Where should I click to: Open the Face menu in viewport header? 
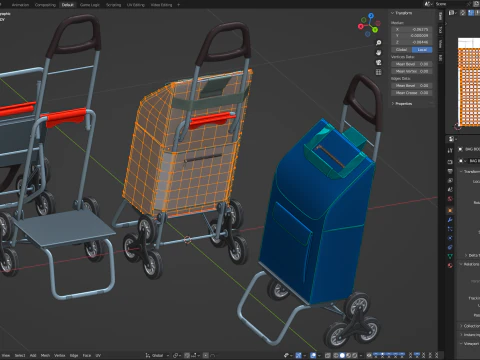(x=87, y=355)
